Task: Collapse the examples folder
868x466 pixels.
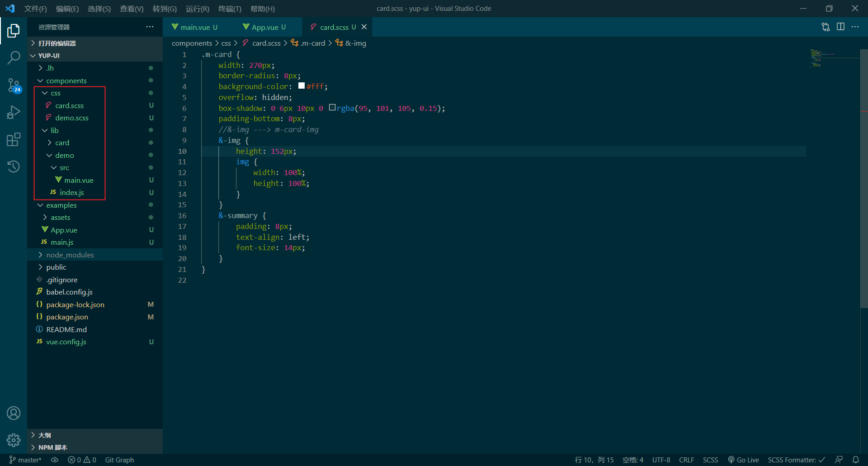Action: pyautogui.click(x=95, y=205)
